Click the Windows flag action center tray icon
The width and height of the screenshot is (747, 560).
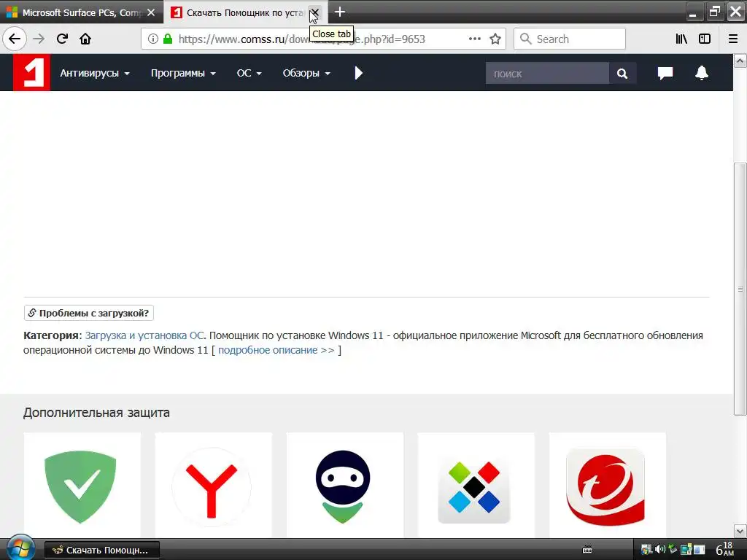pos(646,550)
